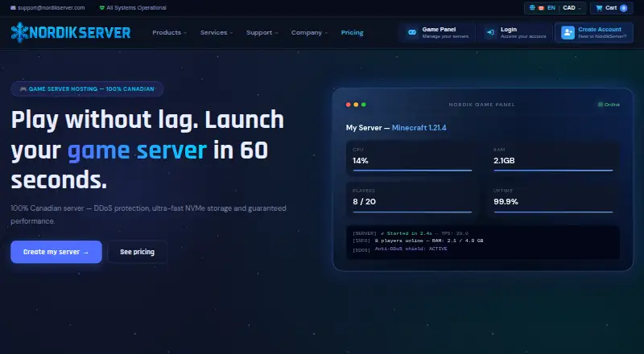The height and width of the screenshot is (354, 644).
Task: Open the CAD currency dropdown
Action: 572,8
